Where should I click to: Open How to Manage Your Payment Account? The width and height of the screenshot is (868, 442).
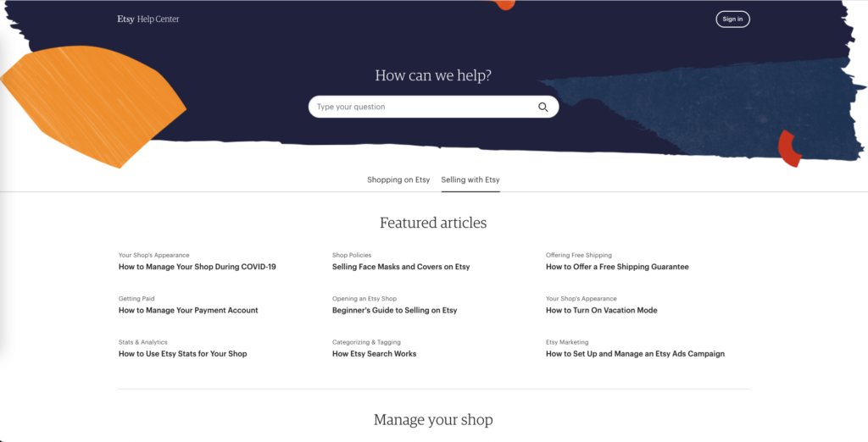click(x=188, y=311)
